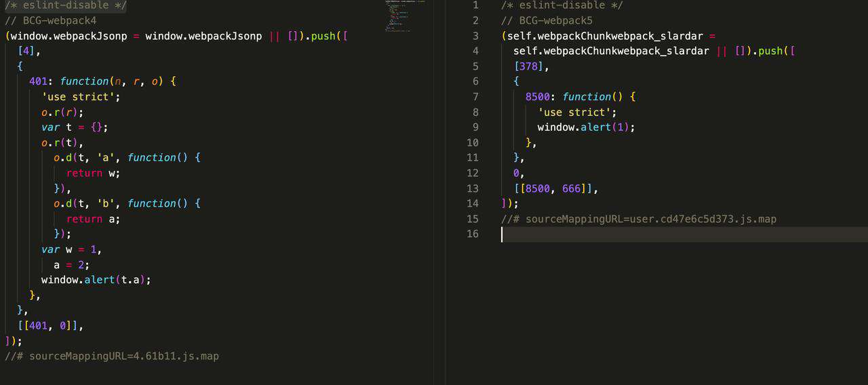Screen dimensions: 868x385
Task: Click 'window.alert(t.a);' in the left editor
Action: click(96, 280)
